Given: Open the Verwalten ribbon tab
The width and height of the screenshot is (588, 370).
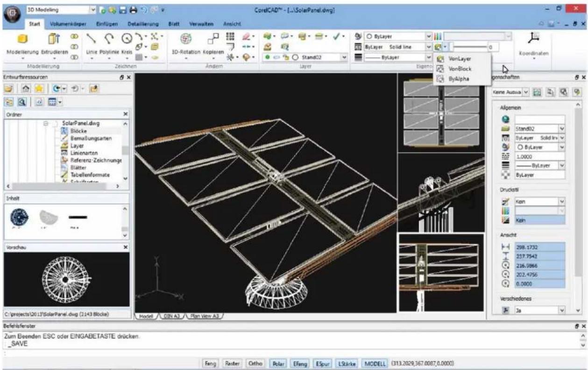Looking at the screenshot, I should click(200, 23).
